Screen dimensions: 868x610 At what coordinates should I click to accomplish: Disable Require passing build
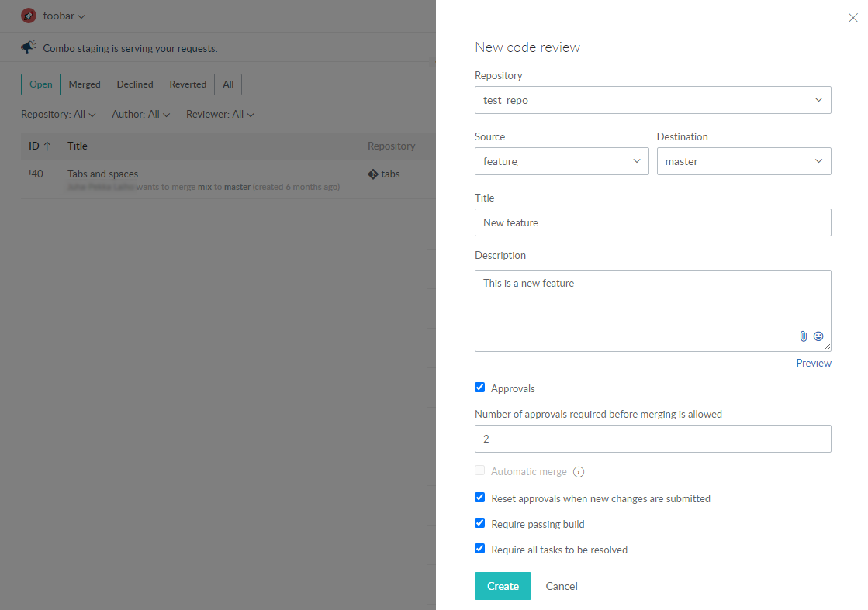(x=479, y=523)
